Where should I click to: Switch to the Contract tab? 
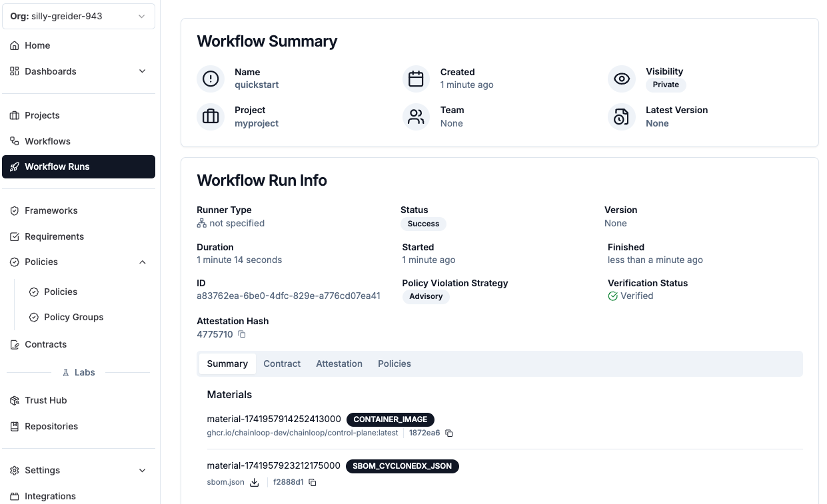click(x=282, y=364)
